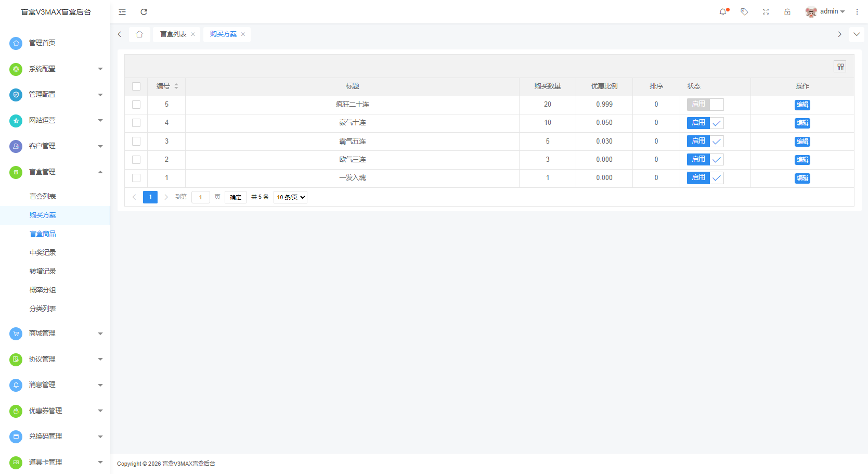Click the lock screen icon

787,12
